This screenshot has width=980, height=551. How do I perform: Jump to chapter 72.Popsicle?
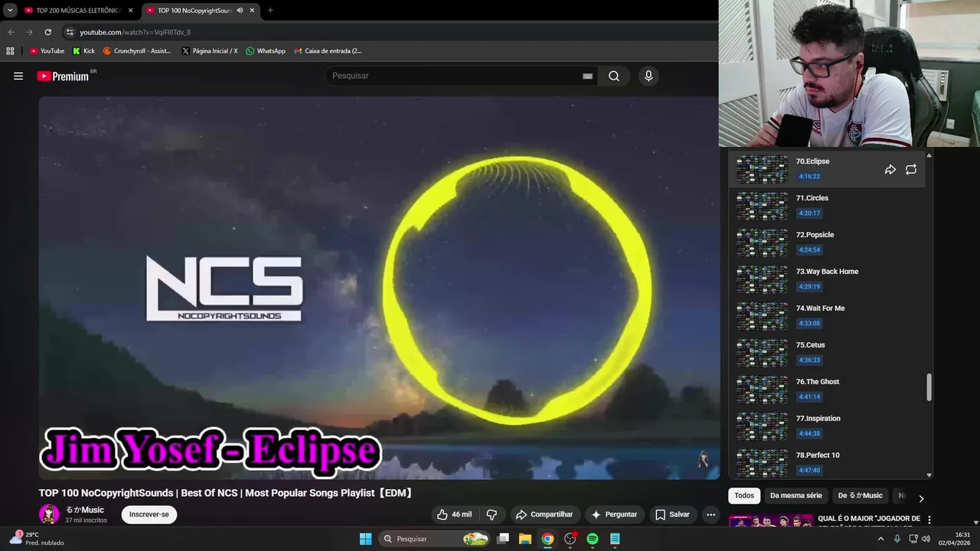point(827,243)
